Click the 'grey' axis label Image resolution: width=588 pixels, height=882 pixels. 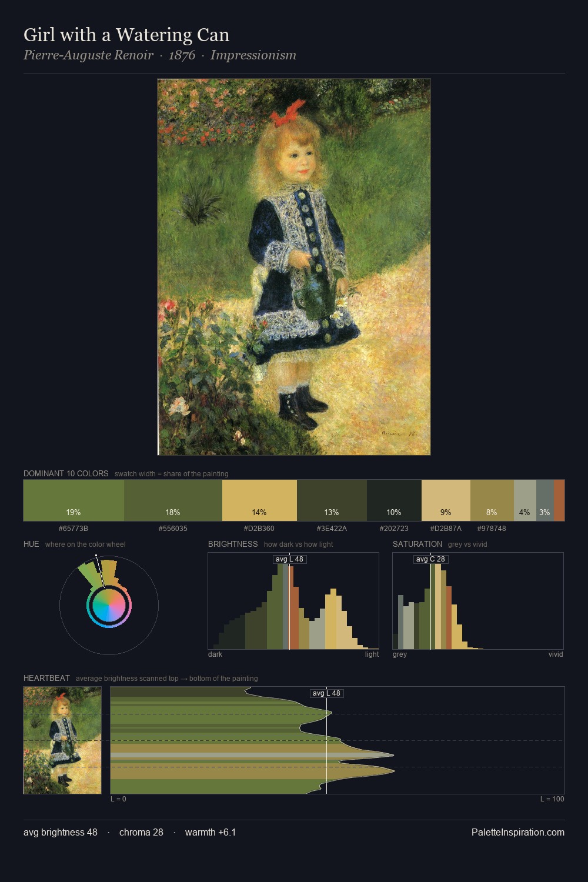[400, 654]
